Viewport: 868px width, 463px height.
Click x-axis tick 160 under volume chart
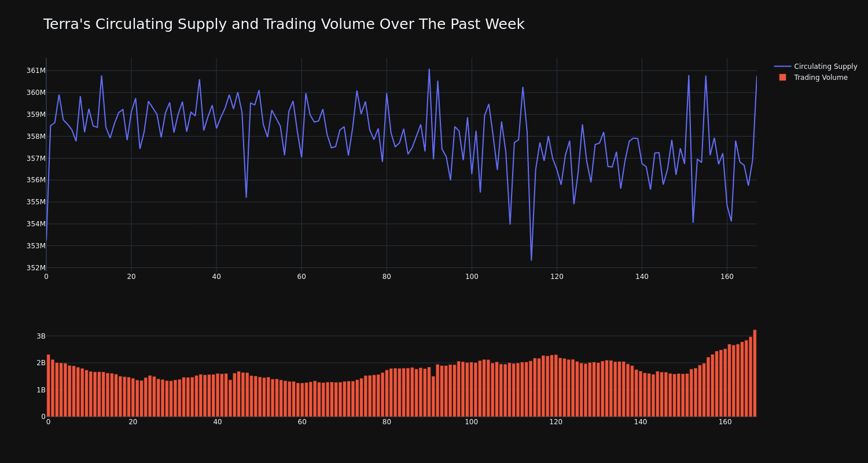(x=725, y=422)
